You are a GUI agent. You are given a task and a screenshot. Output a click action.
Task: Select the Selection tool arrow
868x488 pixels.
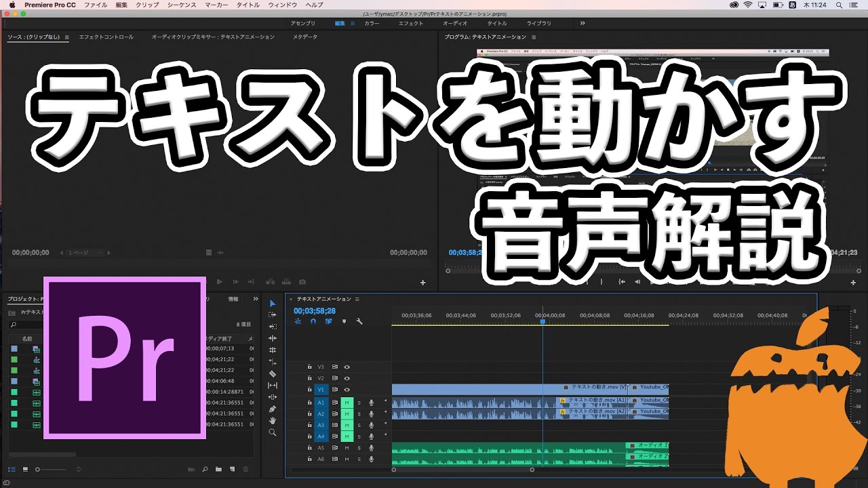click(273, 303)
